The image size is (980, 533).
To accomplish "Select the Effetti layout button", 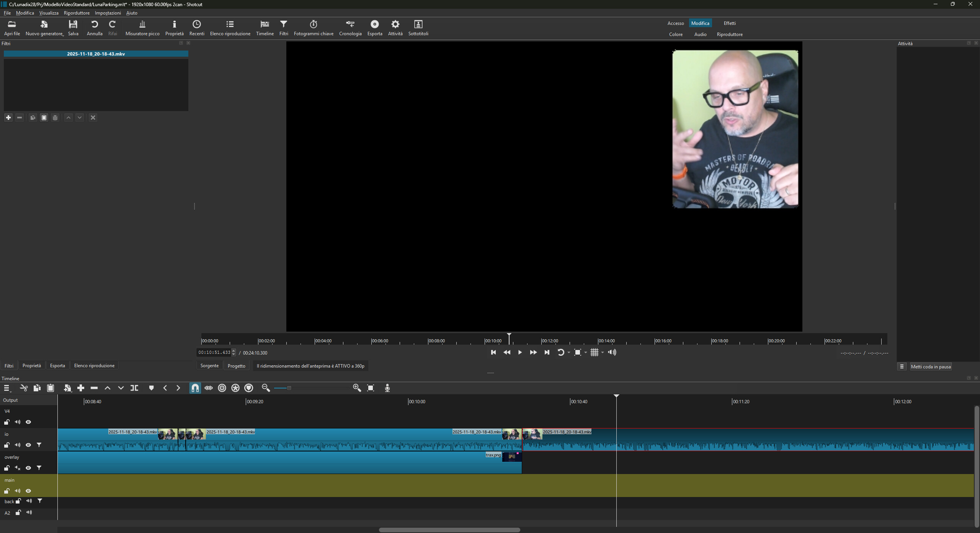I will click(729, 23).
